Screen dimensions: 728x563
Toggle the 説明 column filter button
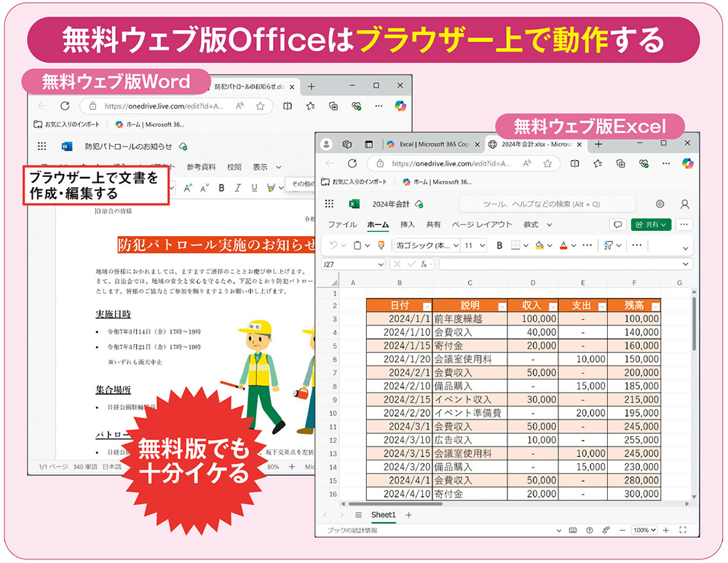tap(502, 306)
